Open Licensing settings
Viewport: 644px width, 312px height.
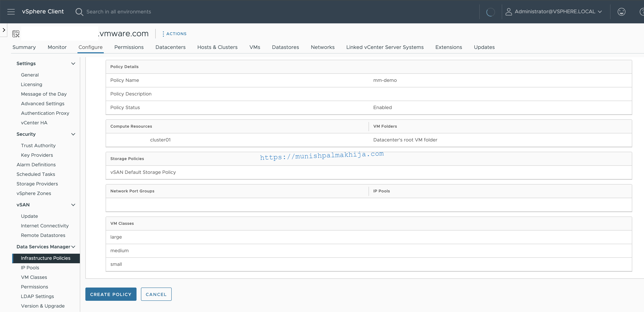point(31,84)
